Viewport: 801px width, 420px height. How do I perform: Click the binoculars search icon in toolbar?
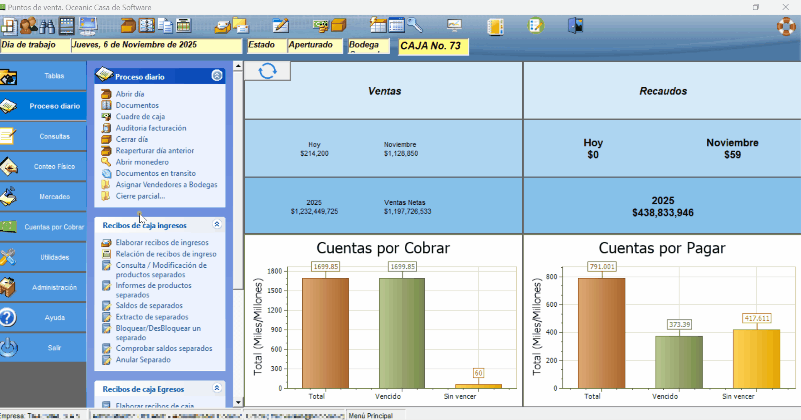(47, 25)
